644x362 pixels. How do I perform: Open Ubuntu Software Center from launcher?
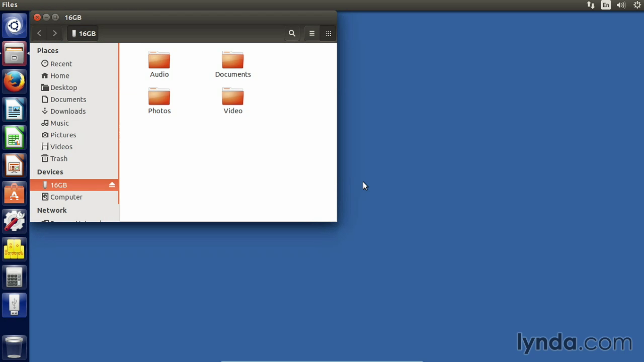[x=14, y=194]
